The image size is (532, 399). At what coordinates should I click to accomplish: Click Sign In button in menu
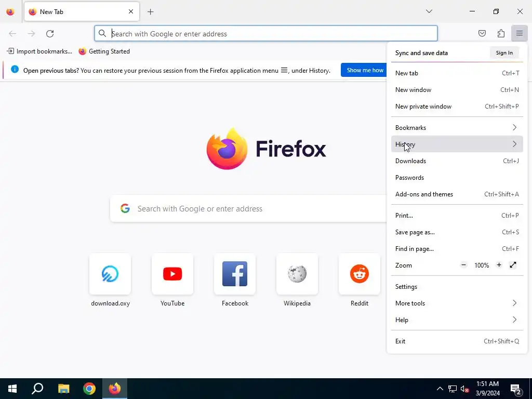(504, 52)
